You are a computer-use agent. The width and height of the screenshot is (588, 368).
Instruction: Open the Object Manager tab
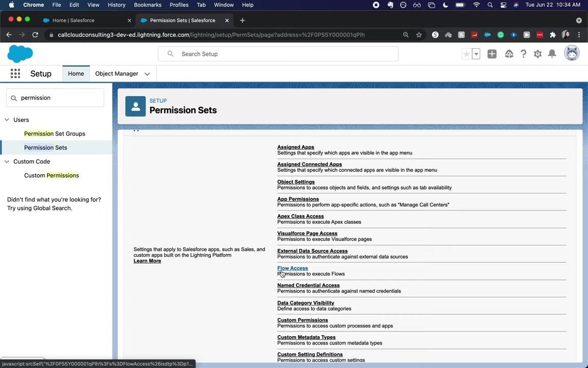click(x=116, y=74)
